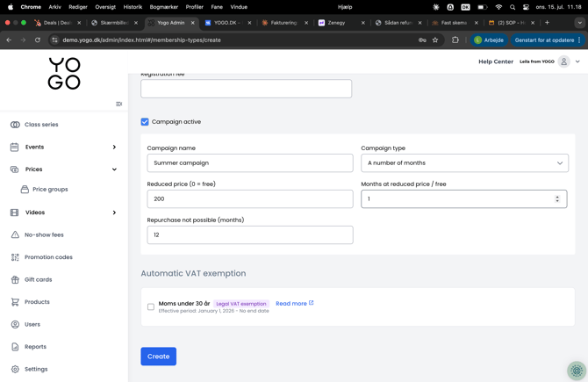Open user account dropdown chevron
The width and height of the screenshot is (588, 382).
(x=577, y=61)
